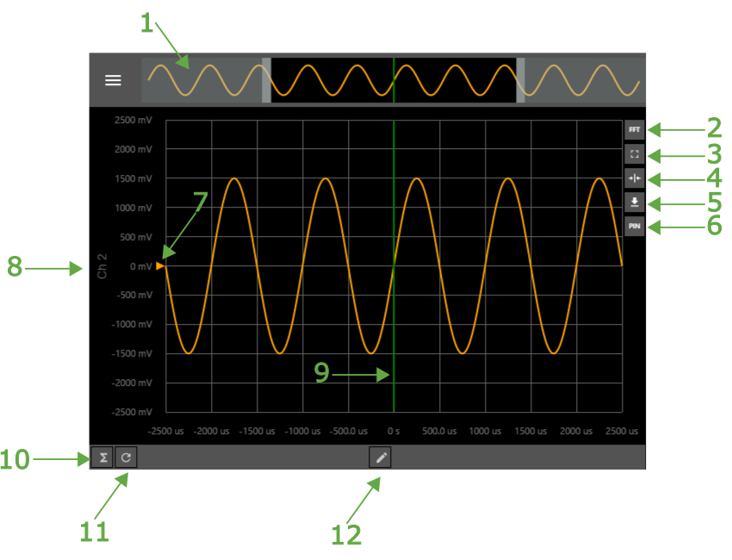The image size is (732, 560).
Task: Click the right handle of the overview window
Action: pos(520,80)
